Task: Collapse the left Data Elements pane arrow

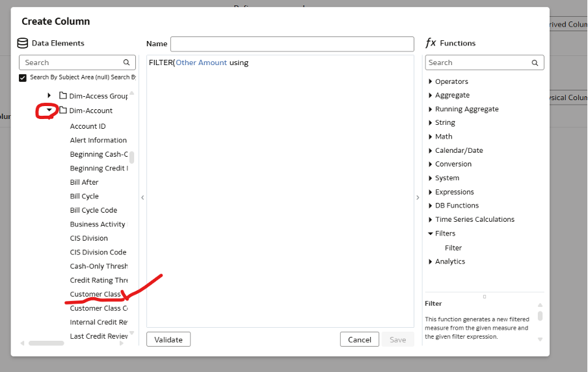Action: pos(142,197)
